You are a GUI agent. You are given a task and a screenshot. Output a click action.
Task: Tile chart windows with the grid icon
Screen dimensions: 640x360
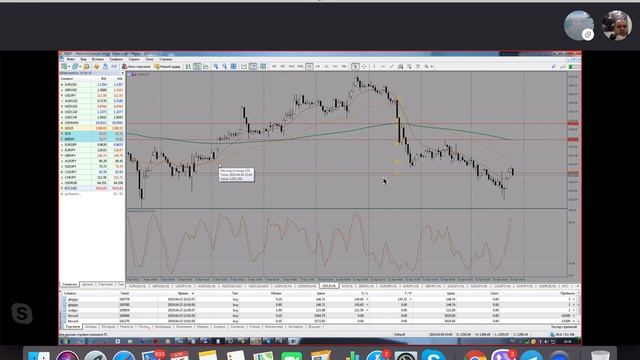pyautogui.click(x=233, y=66)
